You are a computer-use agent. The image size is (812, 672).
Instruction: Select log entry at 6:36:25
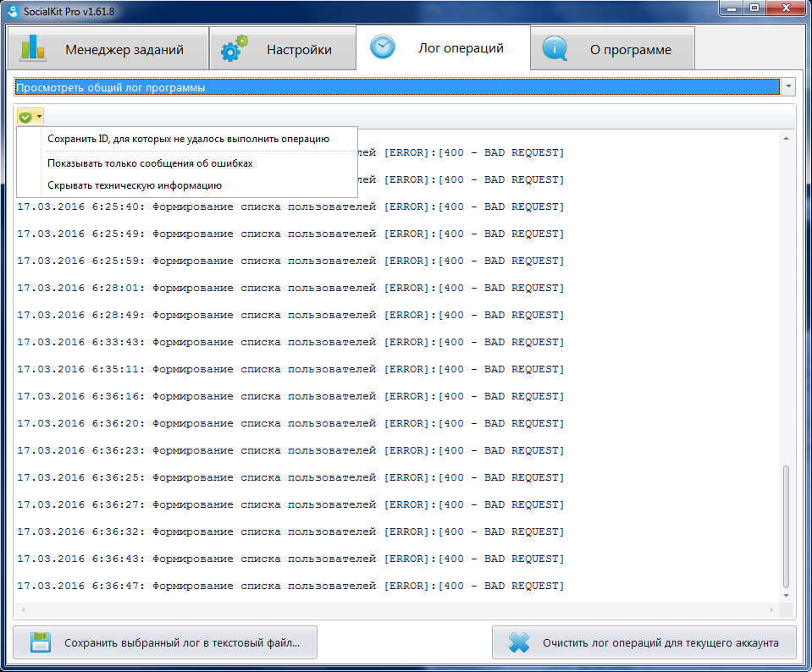point(290,477)
